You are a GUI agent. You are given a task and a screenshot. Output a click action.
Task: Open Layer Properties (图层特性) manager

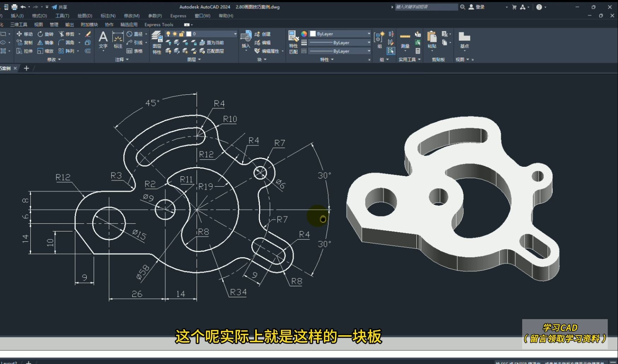(x=157, y=42)
